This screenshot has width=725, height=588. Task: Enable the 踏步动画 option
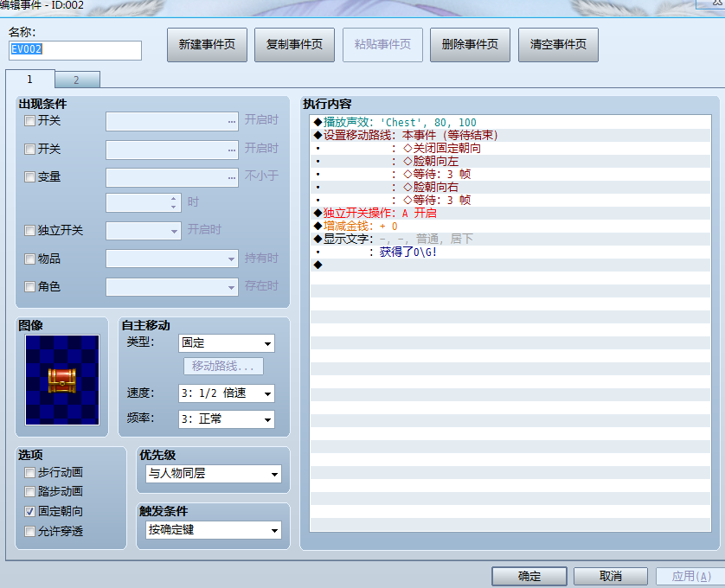click(29, 491)
